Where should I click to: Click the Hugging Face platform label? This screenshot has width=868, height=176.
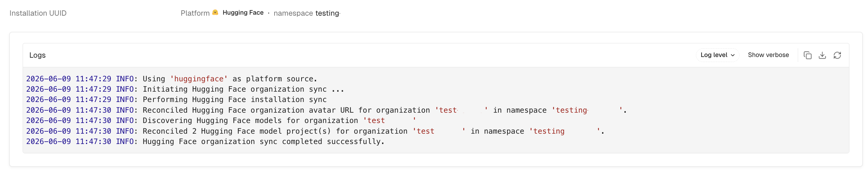click(243, 12)
